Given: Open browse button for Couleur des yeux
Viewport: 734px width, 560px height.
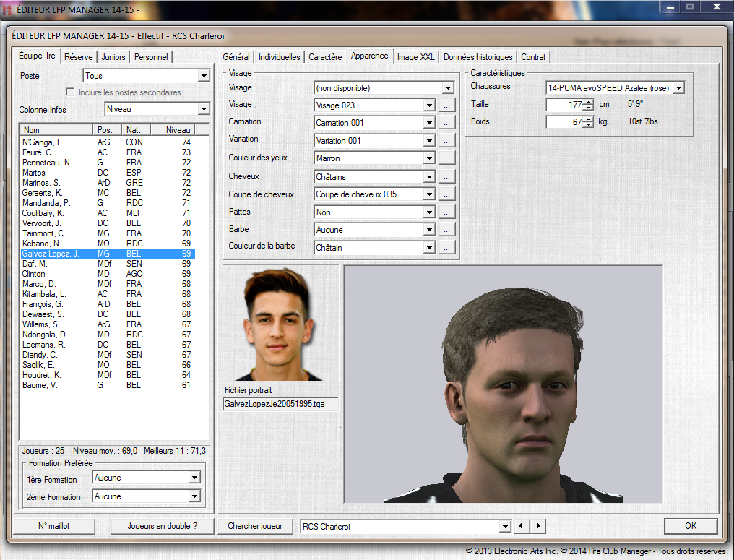Looking at the screenshot, I should 447,158.
